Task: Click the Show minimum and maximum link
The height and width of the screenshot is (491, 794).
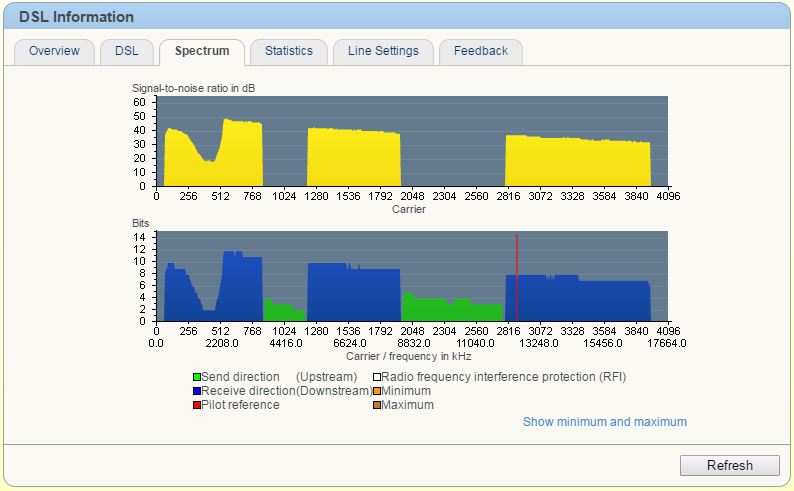Action: pos(604,422)
